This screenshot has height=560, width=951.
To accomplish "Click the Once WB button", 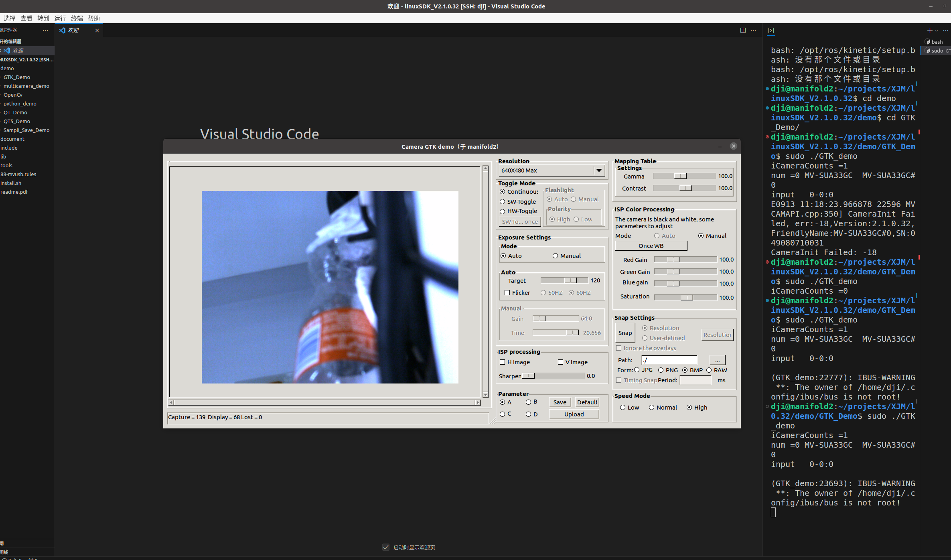I will click(x=651, y=246).
